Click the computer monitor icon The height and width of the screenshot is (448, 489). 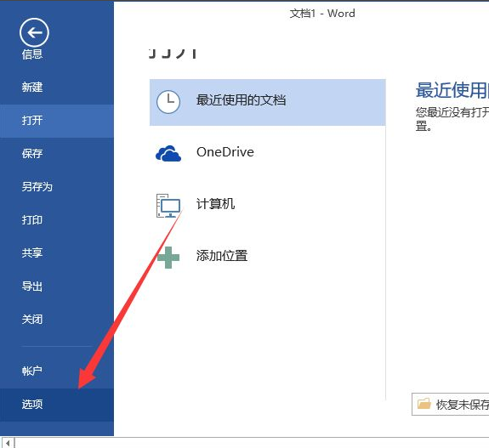168,206
